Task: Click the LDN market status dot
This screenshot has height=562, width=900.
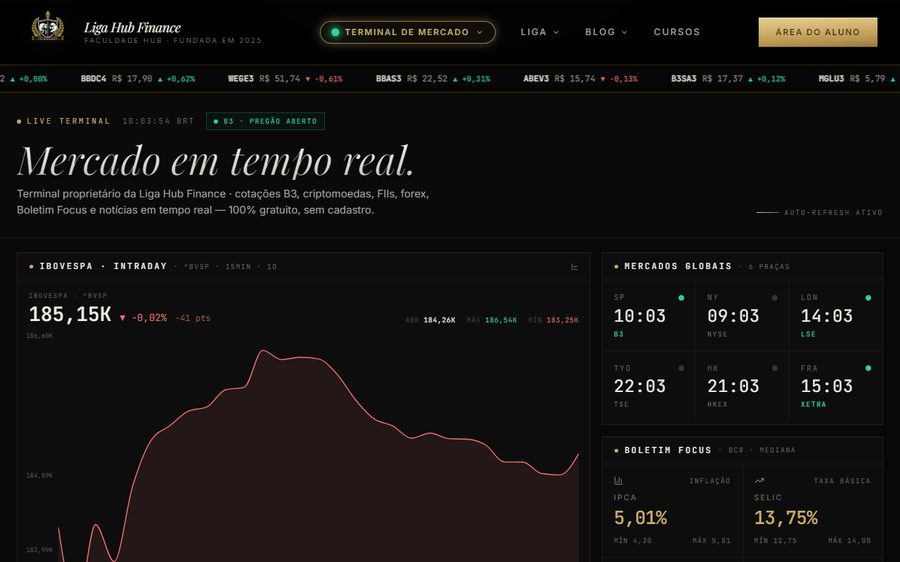Action: tap(868, 298)
